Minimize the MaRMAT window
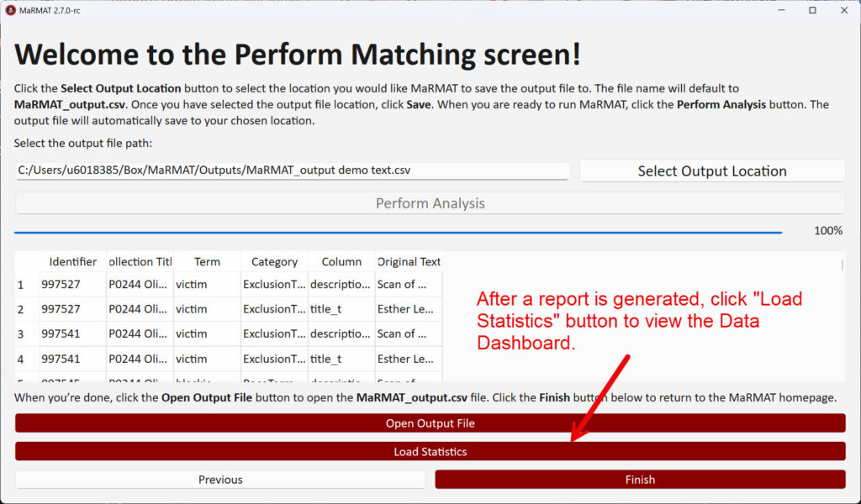 (x=781, y=10)
